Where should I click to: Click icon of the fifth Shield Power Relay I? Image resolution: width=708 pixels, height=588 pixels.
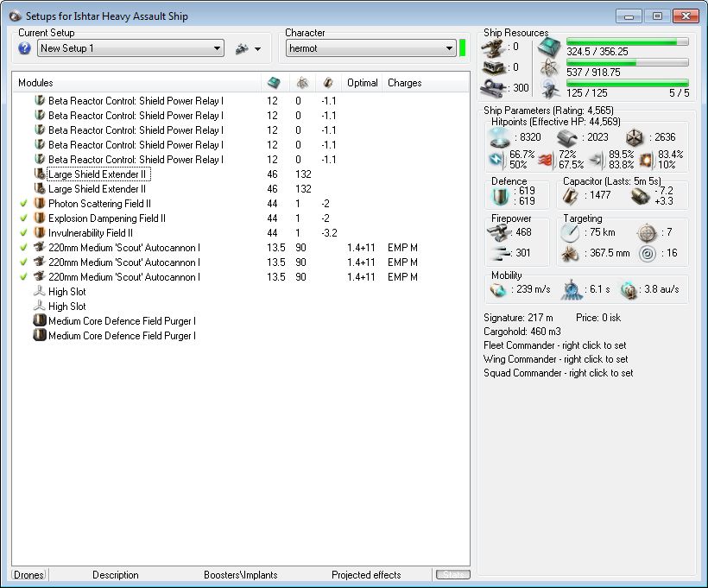tap(40, 159)
